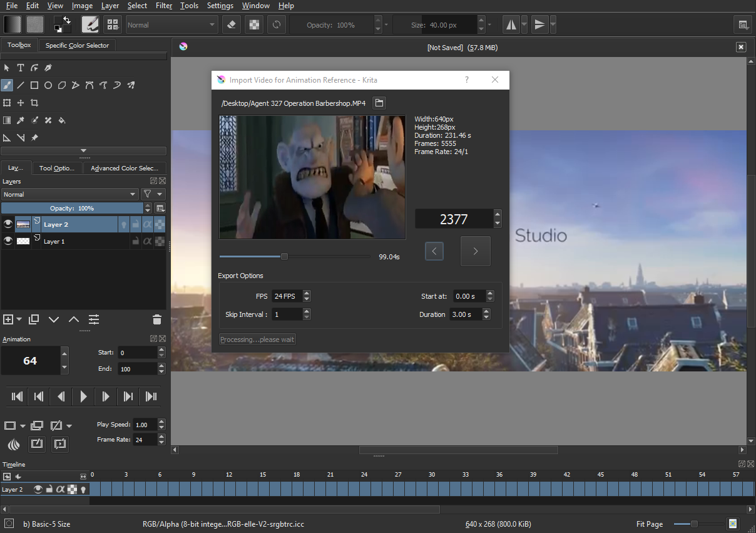Image resolution: width=756 pixels, height=533 pixels.
Task: Select the Crop tool
Action: [34, 103]
